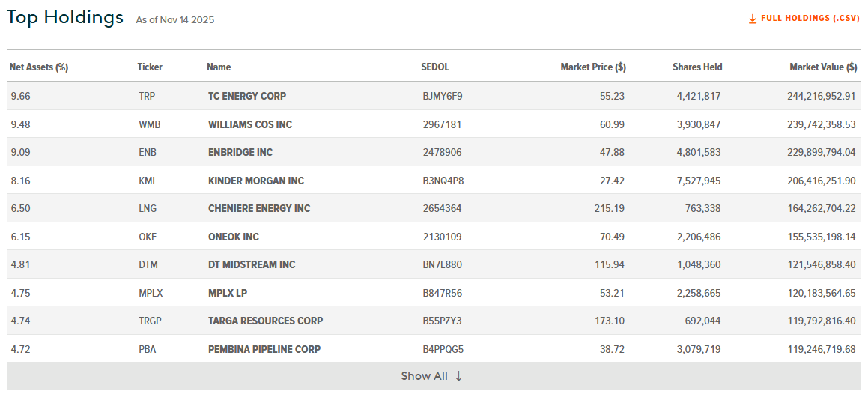Click the DTM ticker symbol
The width and height of the screenshot is (868, 394).
pyautogui.click(x=148, y=264)
